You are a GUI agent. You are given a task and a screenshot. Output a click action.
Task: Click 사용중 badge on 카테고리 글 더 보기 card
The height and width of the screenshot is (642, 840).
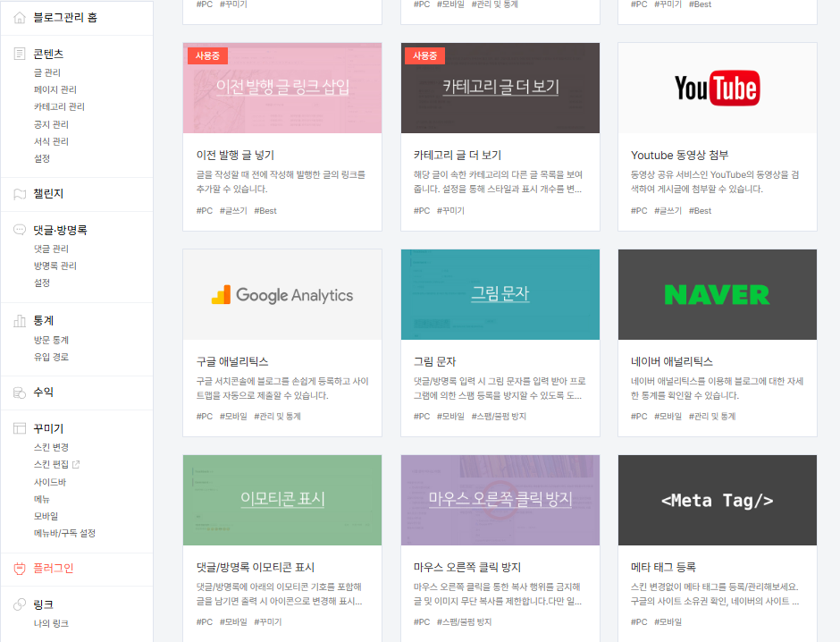424,55
